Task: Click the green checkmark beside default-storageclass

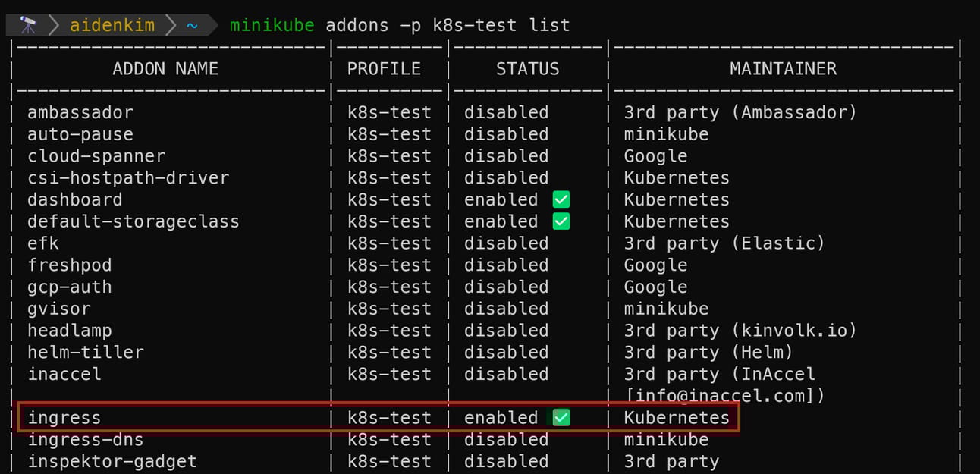Action: click(561, 221)
